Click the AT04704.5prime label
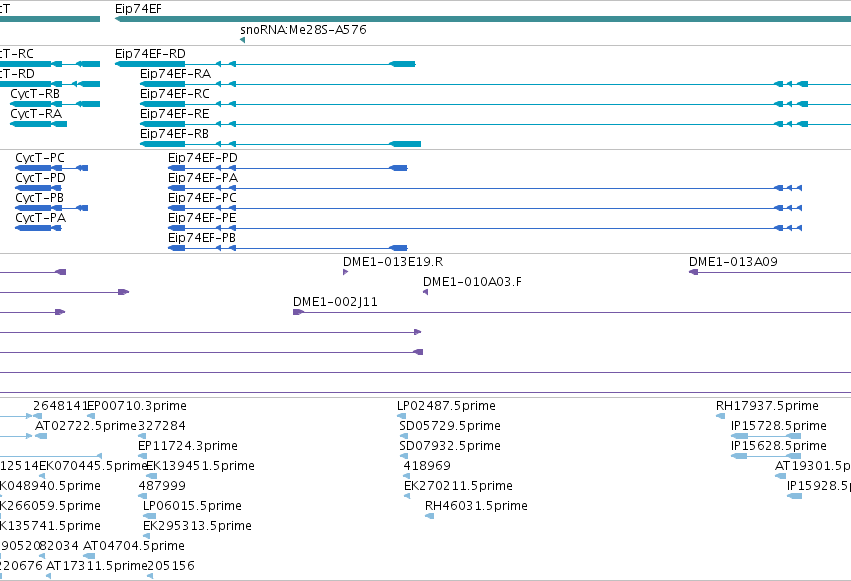 pyautogui.click(x=134, y=546)
